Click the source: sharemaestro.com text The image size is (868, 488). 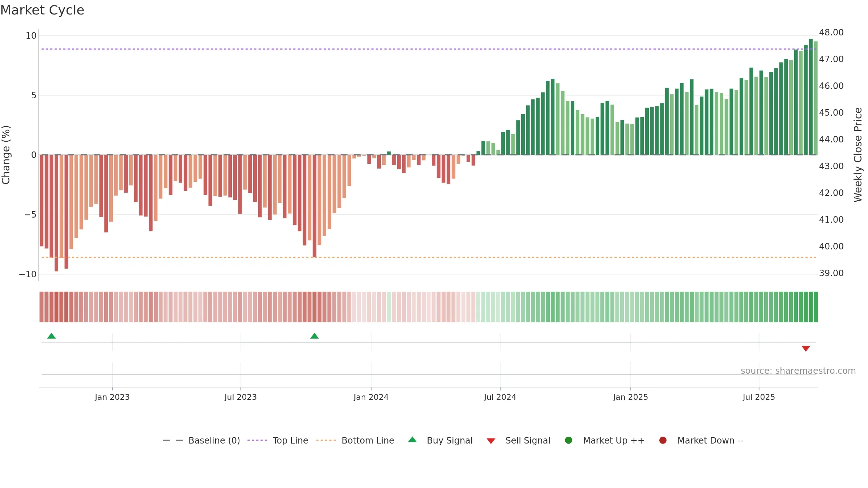point(798,371)
